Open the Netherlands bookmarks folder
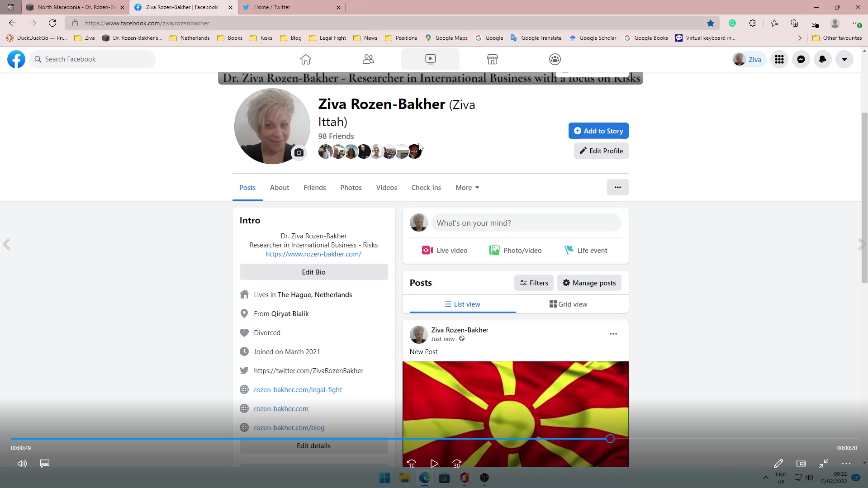 coord(190,38)
